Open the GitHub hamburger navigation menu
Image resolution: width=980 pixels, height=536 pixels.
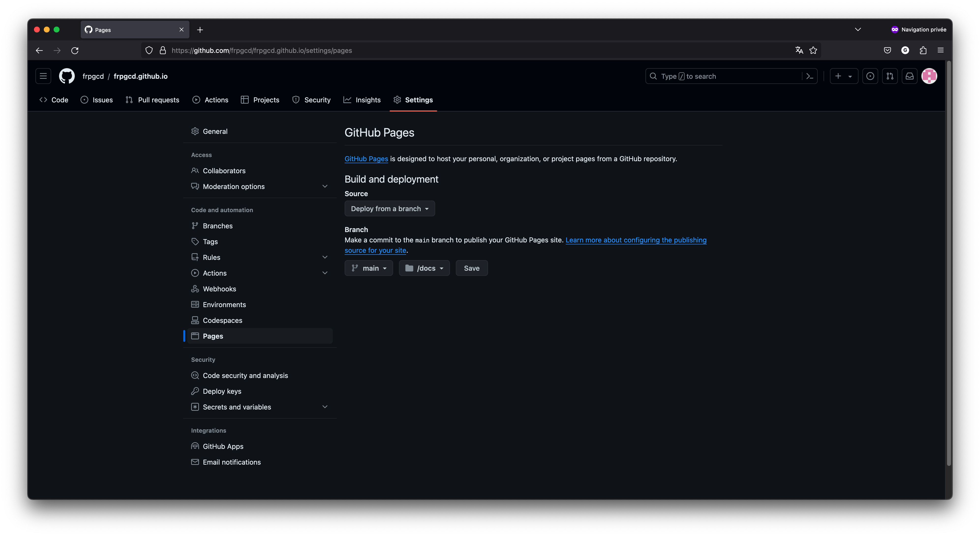click(43, 76)
